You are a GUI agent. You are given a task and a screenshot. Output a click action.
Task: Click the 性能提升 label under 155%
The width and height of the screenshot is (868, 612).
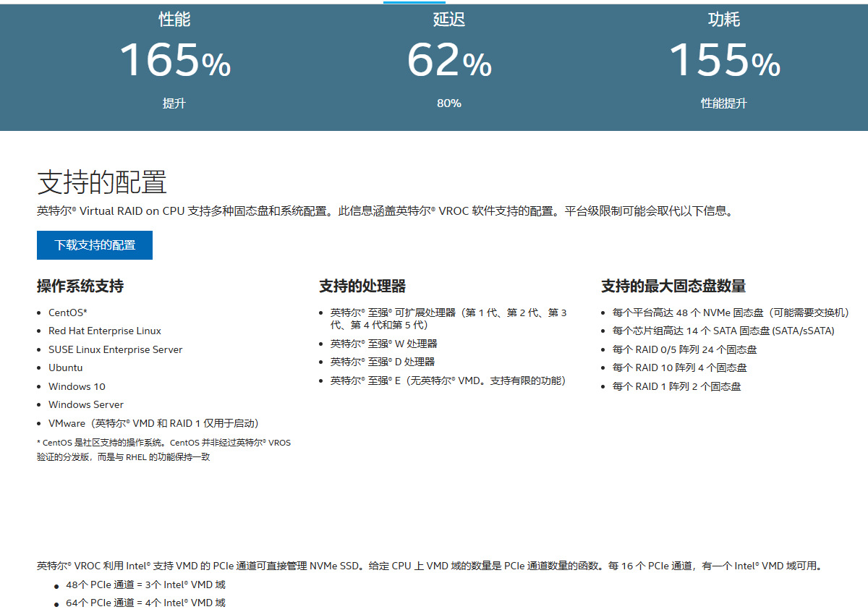coord(724,103)
